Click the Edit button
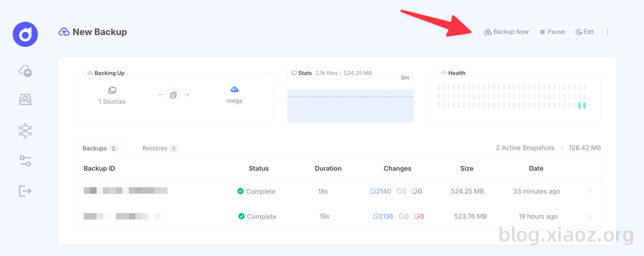Viewport: 644px width, 256px height. 584,32
